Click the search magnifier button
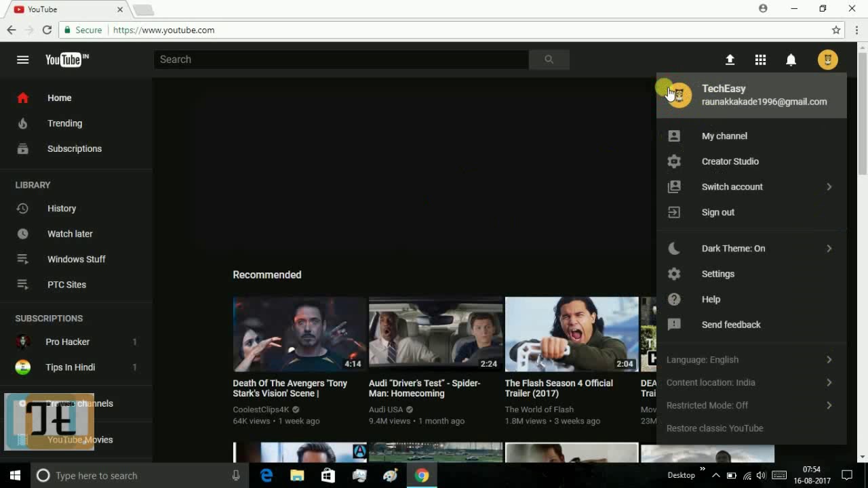 click(x=549, y=60)
